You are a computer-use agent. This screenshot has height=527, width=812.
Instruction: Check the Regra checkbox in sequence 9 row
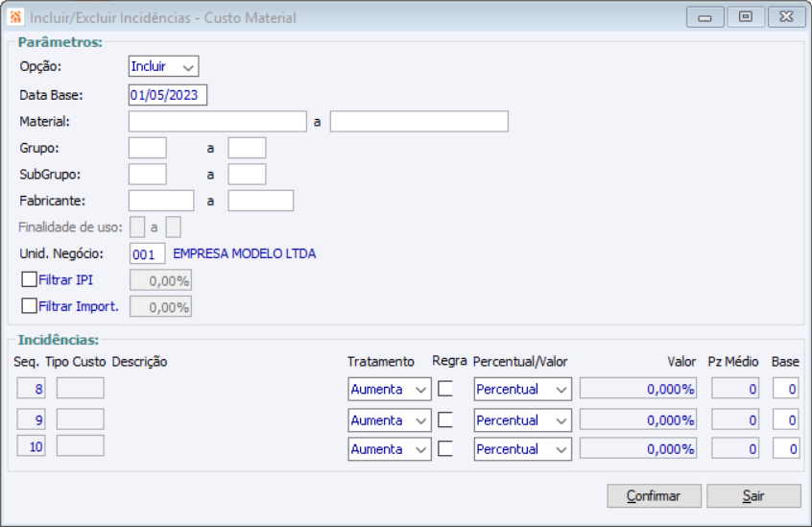click(445, 419)
